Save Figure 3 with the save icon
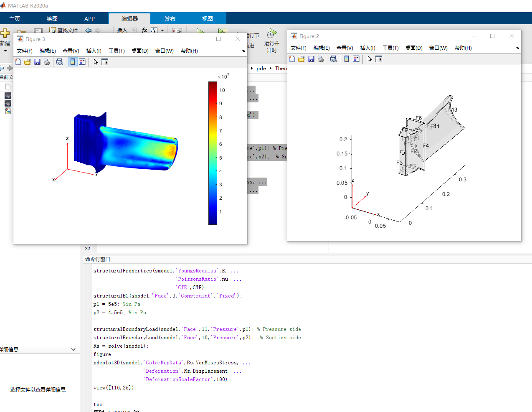532x412 pixels. point(37,61)
